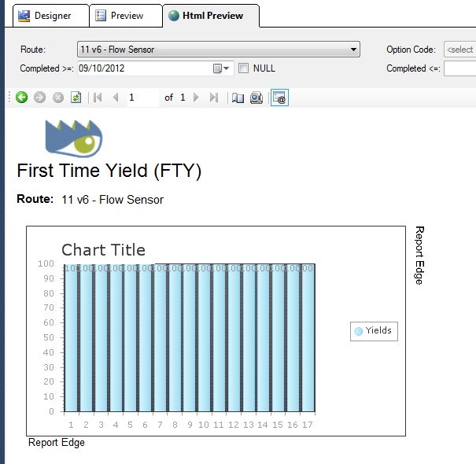
Task: Click the Yields legend color swatch
Action: (x=359, y=331)
